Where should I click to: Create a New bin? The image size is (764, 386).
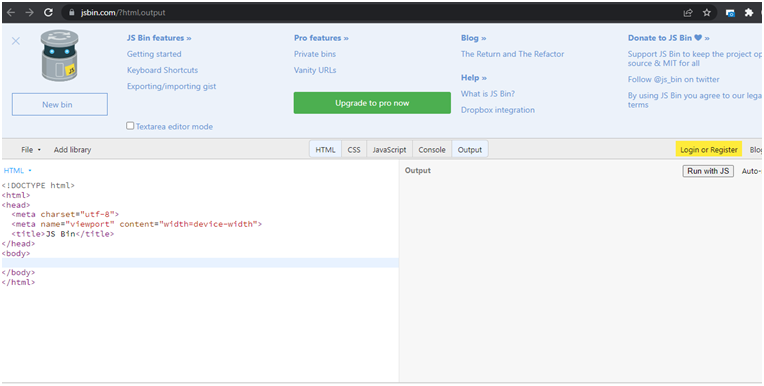pos(59,104)
